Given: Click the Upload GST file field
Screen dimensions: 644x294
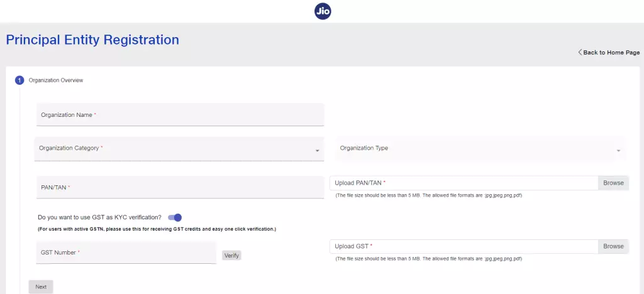Looking at the screenshot, I should click(x=463, y=246).
